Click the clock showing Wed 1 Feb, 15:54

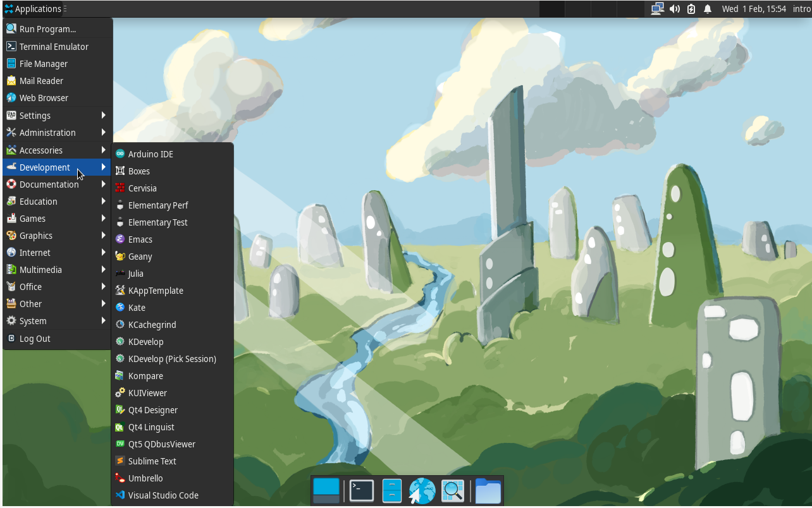point(754,9)
